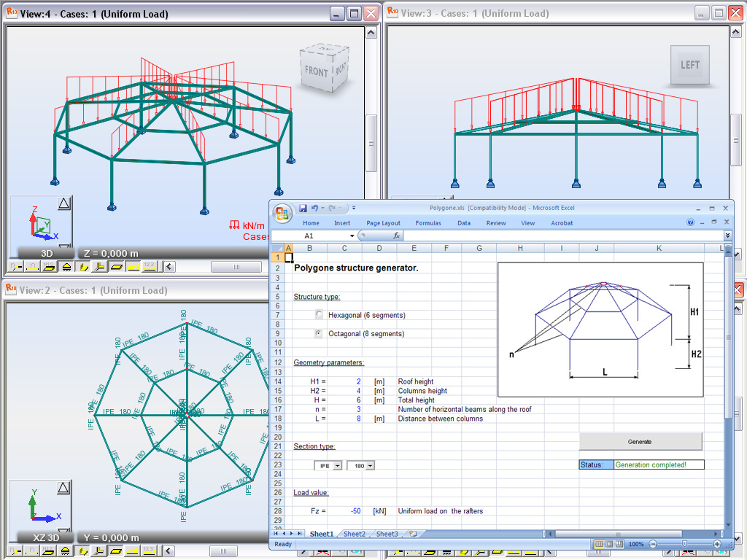747x560 pixels.
Task: Collapse View 2 display toolbar left arrow
Action: pos(169,551)
